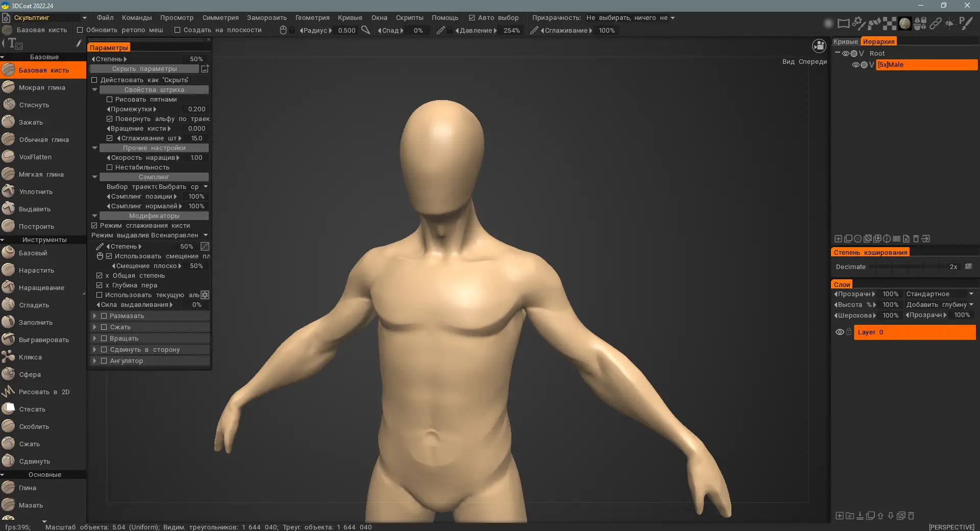Uncheck the Общая степень option
Image resolution: width=980 pixels, height=531 pixels.
[99, 276]
